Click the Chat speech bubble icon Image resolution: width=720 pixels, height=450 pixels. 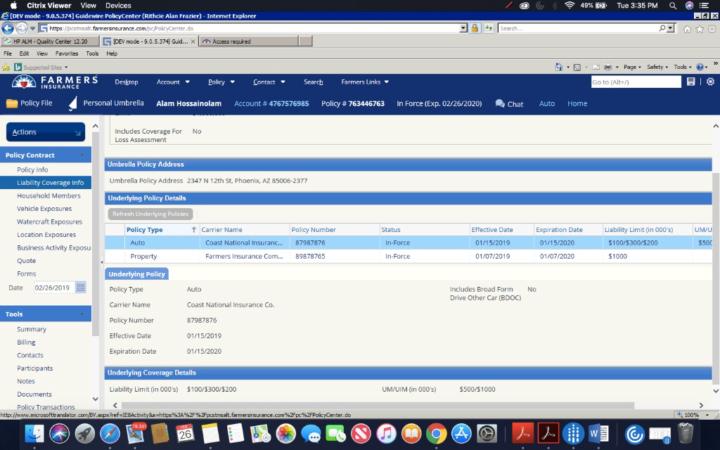(x=500, y=103)
